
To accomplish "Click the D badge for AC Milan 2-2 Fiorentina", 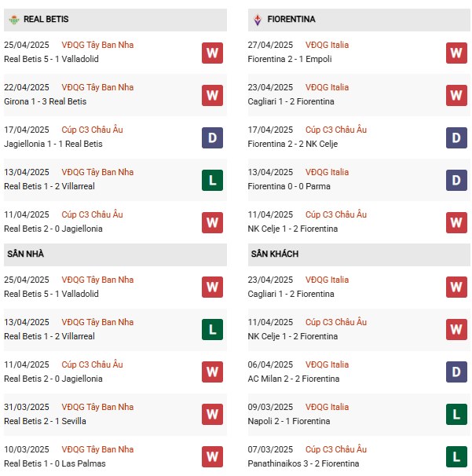I will 456,372.
